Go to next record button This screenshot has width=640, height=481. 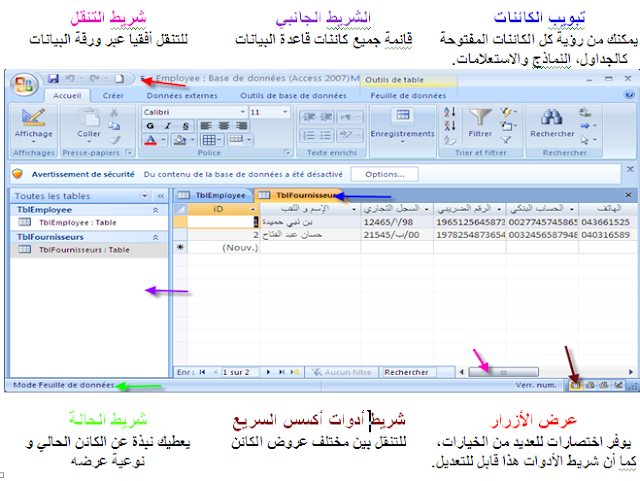click(x=268, y=372)
